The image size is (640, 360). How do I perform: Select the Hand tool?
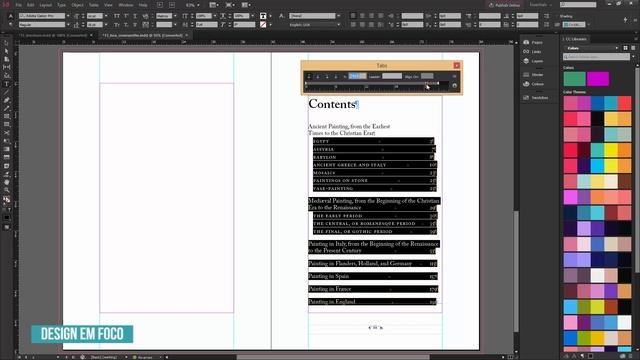coord(7,182)
